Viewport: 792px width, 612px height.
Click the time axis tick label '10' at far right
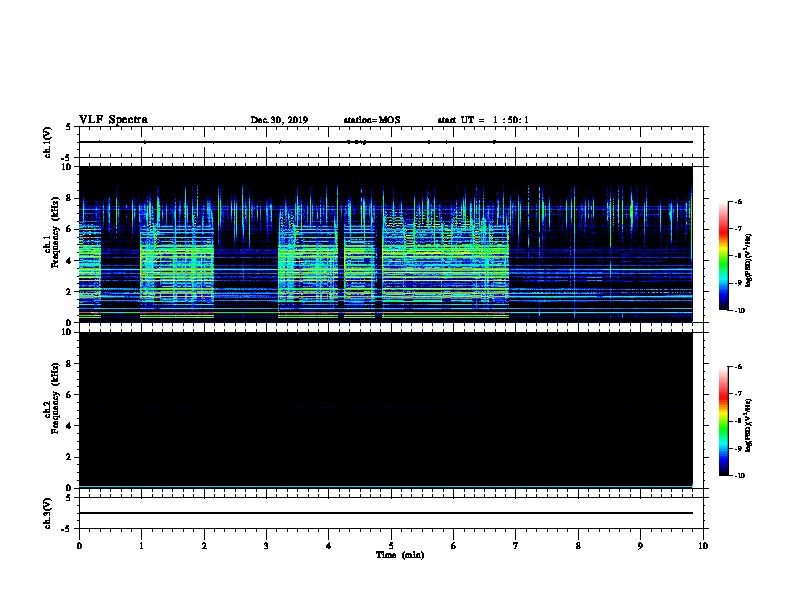703,546
